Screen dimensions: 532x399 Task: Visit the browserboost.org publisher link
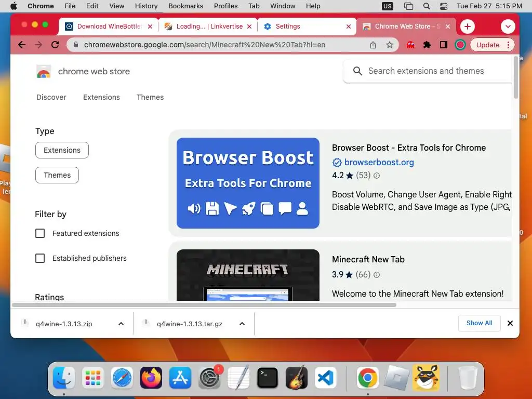pos(379,162)
